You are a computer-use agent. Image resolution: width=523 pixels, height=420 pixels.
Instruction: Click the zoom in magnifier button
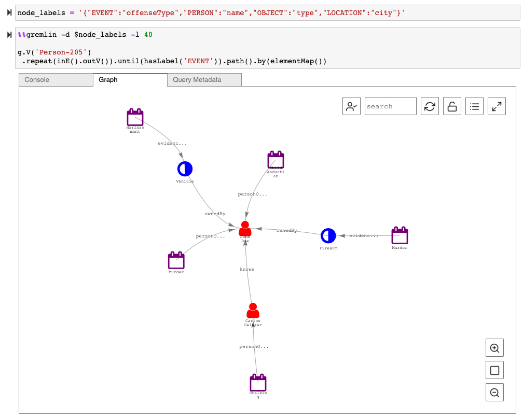pyautogui.click(x=494, y=348)
